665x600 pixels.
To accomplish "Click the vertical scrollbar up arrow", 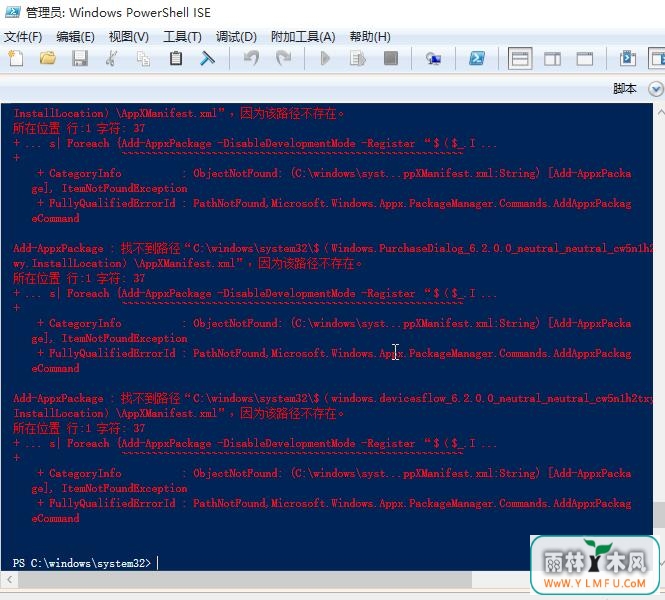I will (660, 112).
